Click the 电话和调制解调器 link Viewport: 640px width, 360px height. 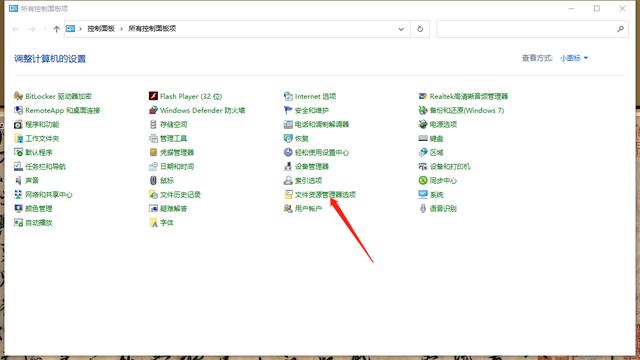[322, 124]
